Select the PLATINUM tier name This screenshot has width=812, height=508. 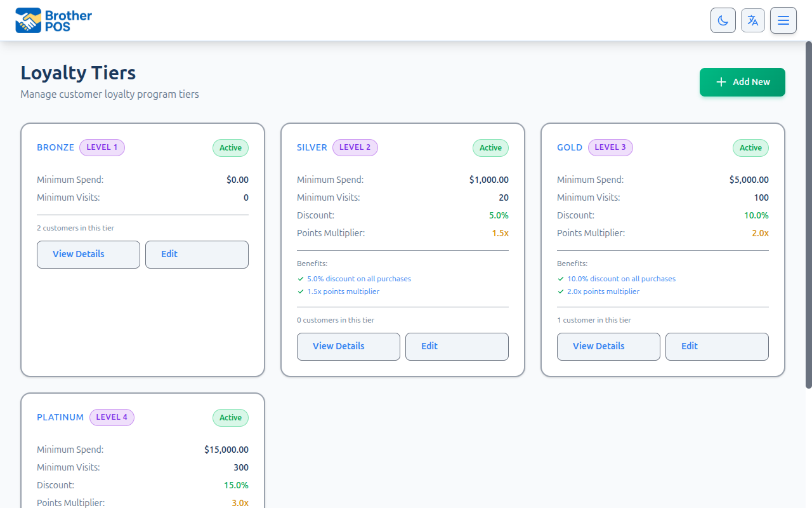[60, 417]
